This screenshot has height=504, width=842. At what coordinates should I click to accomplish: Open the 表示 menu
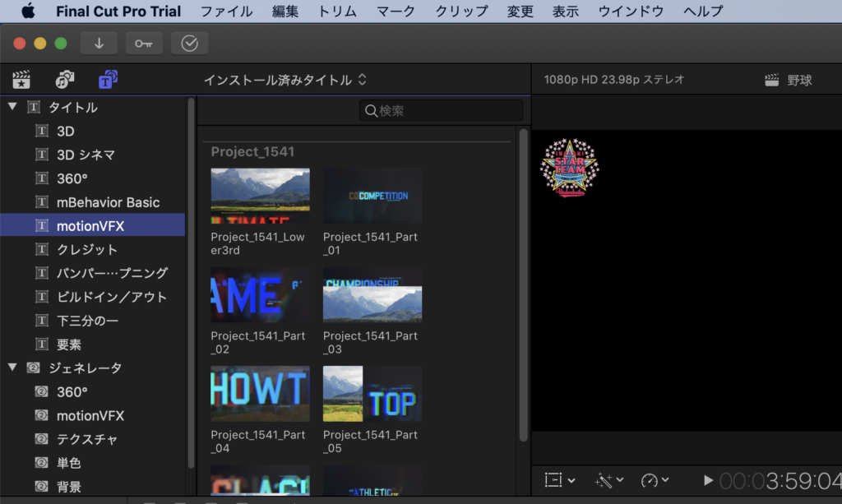click(566, 12)
